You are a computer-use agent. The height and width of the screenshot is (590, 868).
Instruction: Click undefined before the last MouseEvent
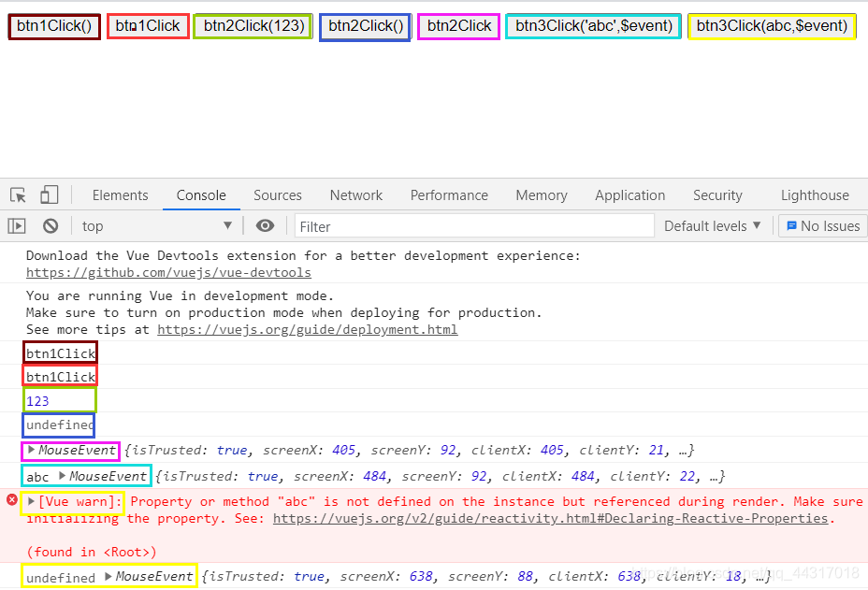pos(61,578)
